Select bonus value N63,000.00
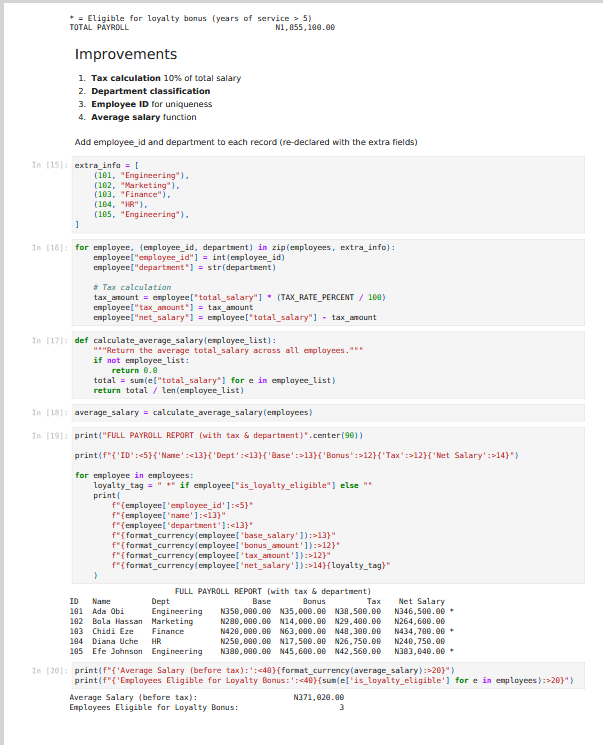 303,631
